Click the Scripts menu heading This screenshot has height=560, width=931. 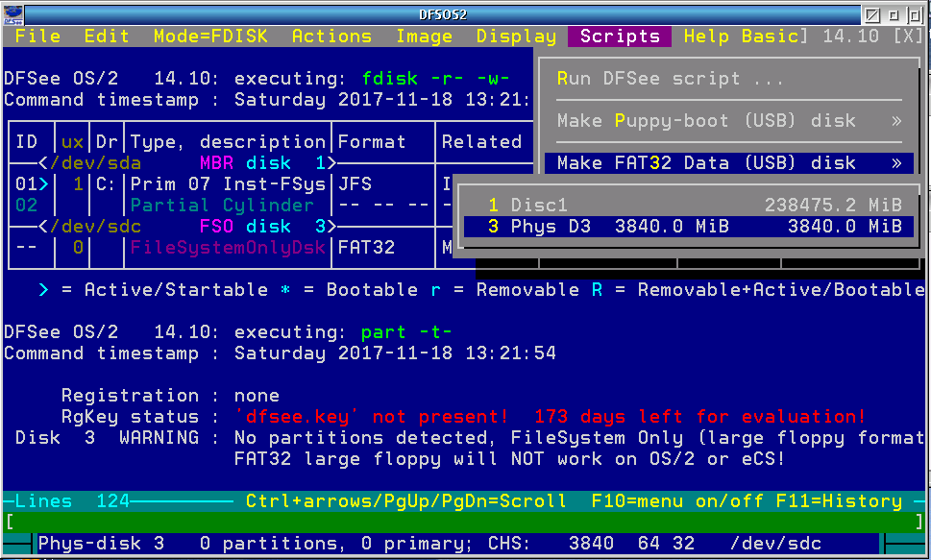620,37
